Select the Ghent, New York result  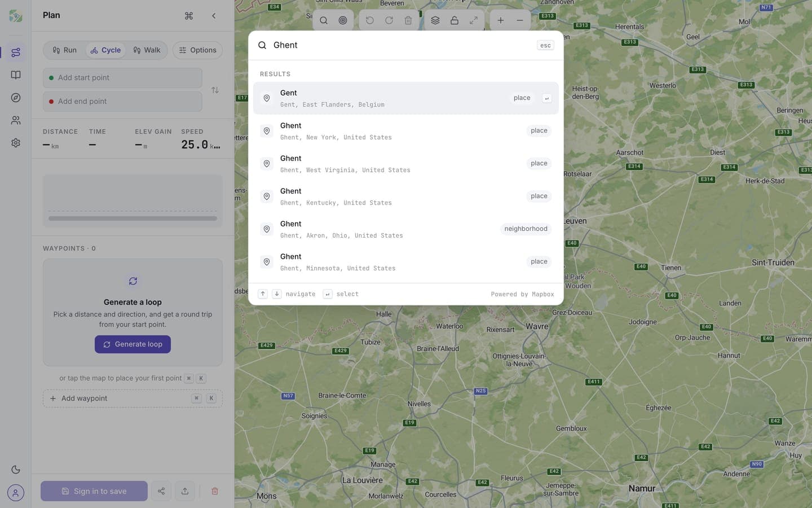click(406, 131)
